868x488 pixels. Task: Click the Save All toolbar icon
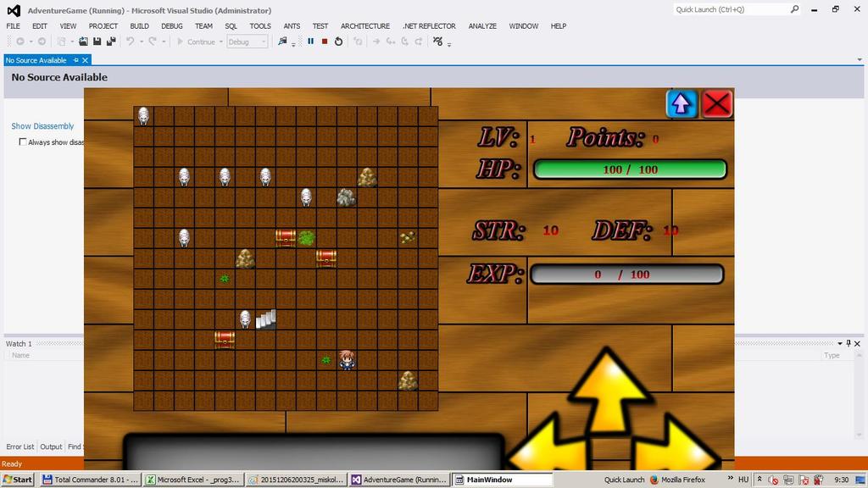pyautogui.click(x=111, y=42)
